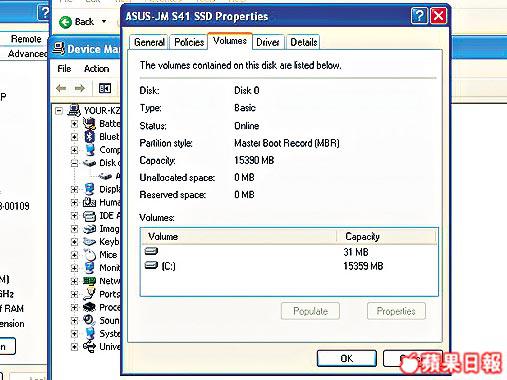Expand the Bluetooth category node

tap(74, 137)
